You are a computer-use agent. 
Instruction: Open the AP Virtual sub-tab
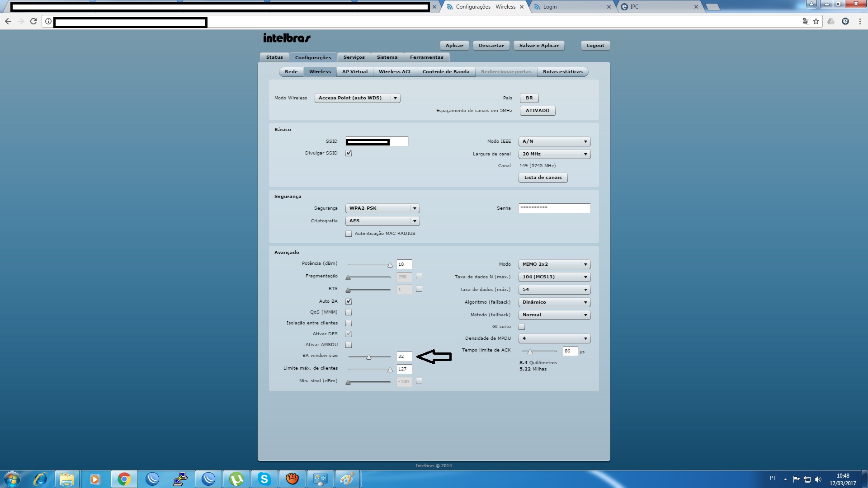coord(354,72)
